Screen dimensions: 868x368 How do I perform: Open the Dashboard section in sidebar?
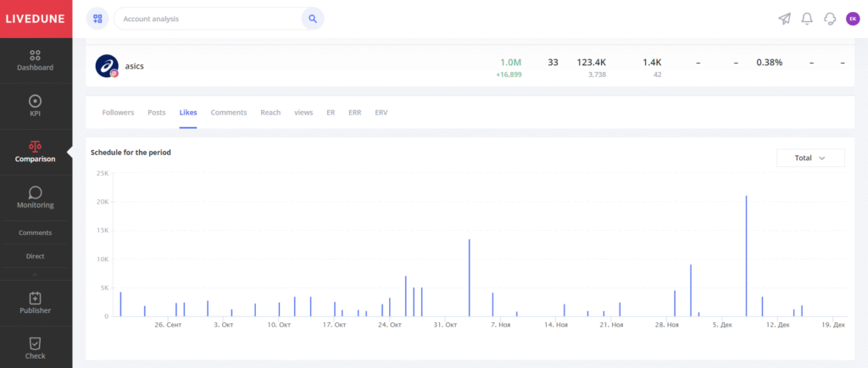[36, 60]
